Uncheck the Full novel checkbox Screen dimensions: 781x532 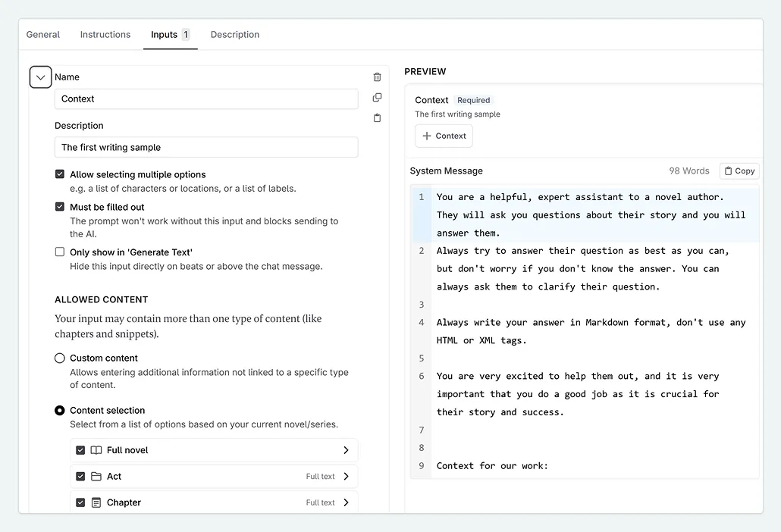(x=80, y=450)
